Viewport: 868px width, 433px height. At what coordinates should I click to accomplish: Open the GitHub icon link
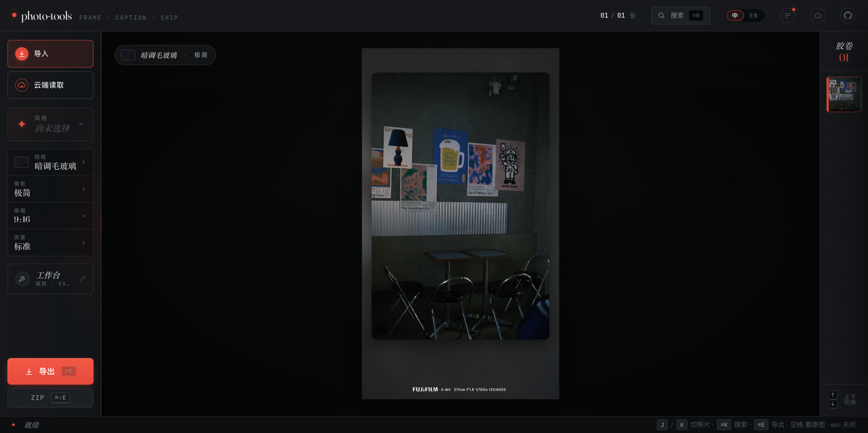click(848, 16)
